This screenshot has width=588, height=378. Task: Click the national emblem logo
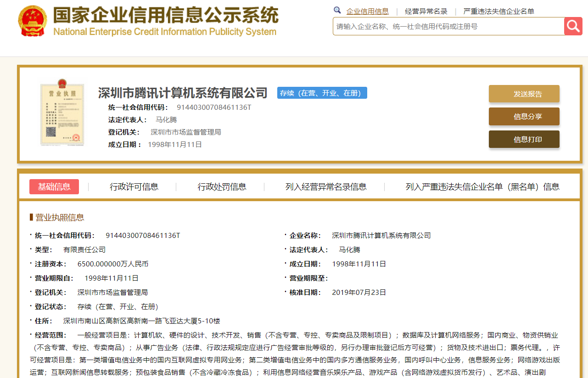[33, 21]
